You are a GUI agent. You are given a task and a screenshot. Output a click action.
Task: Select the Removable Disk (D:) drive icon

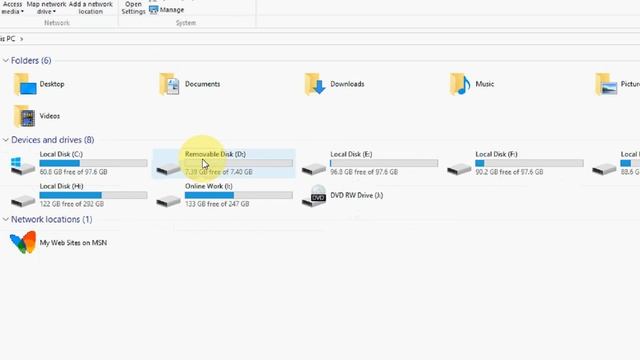[x=169, y=169]
